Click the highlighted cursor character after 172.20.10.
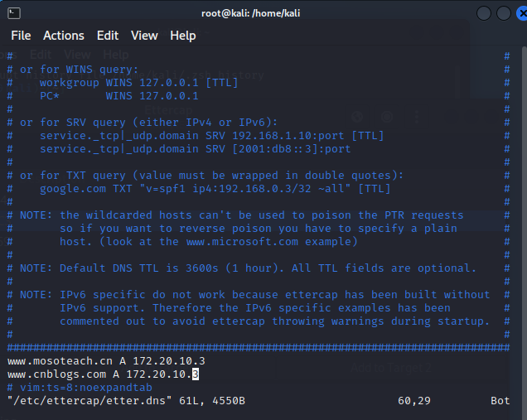The image size is (527, 420). coord(196,374)
